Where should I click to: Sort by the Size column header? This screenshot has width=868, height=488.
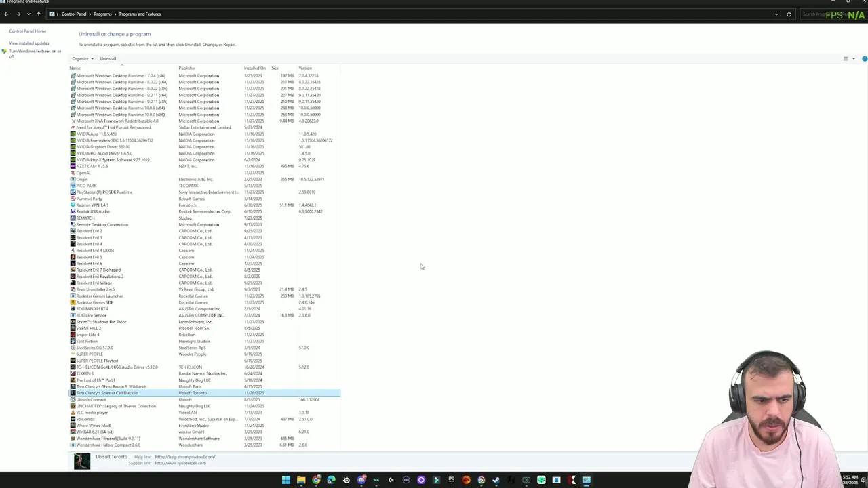275,68
